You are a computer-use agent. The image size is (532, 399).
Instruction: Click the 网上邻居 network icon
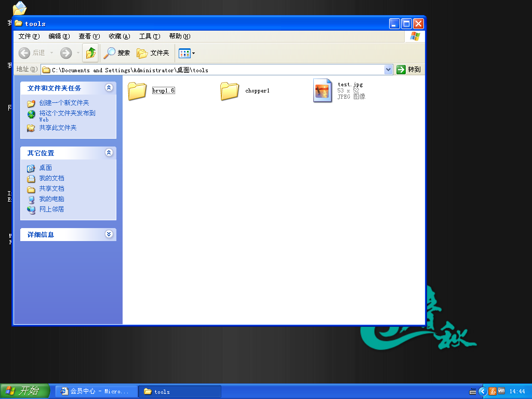[31, 210]
